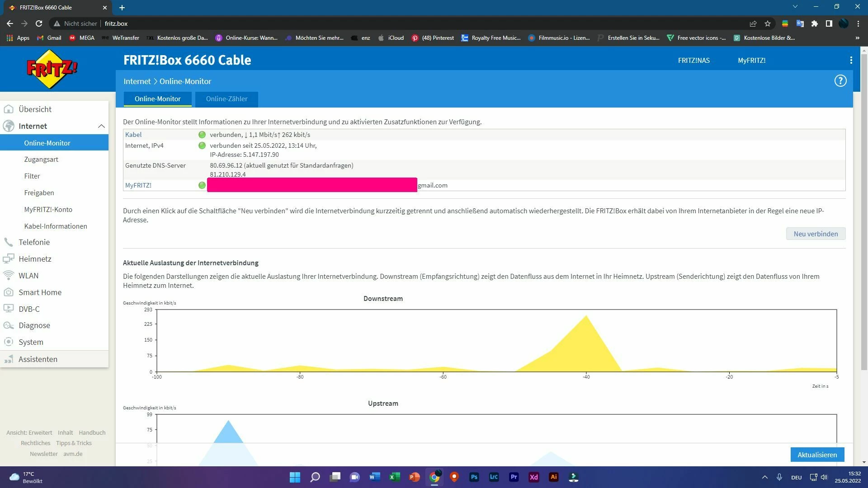Open the three-dot menu in FRITZ!Box header
This screenshot has height=488, width=868.
tap(851, 61)
